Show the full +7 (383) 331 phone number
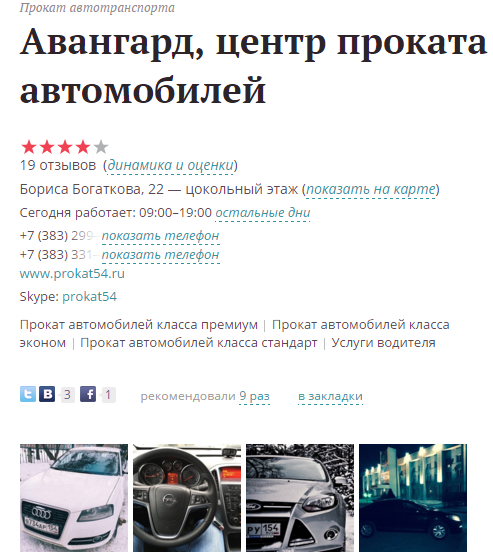 [161, 255]
